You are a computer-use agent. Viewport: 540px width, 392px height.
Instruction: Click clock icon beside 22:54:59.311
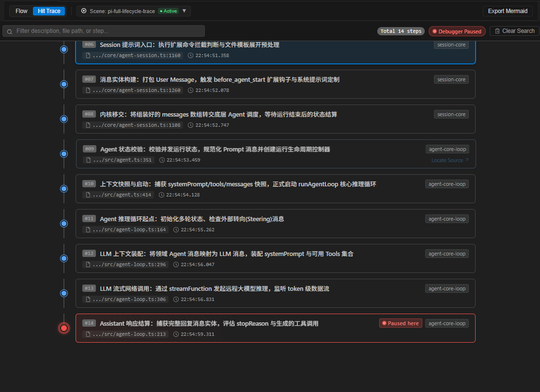(176, 334)
